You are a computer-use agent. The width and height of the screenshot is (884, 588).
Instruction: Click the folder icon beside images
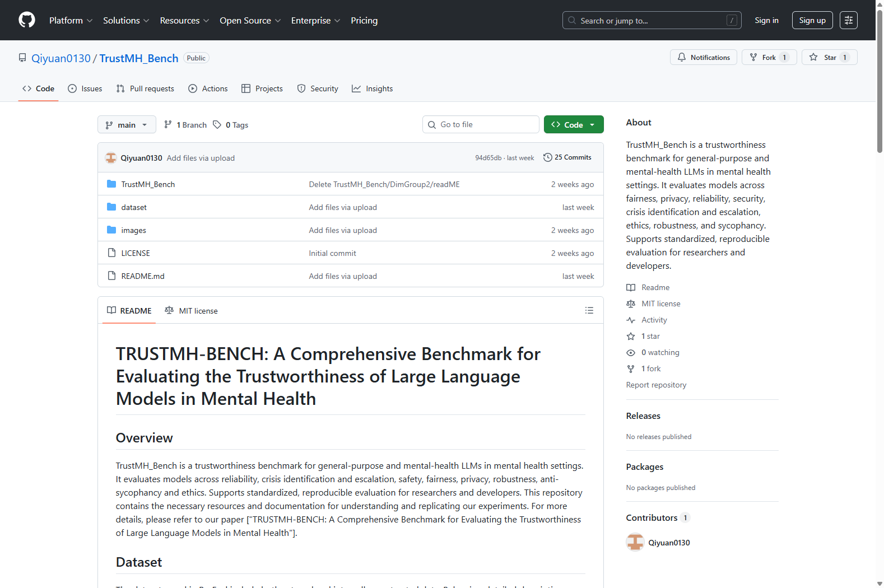pos(111,230)
